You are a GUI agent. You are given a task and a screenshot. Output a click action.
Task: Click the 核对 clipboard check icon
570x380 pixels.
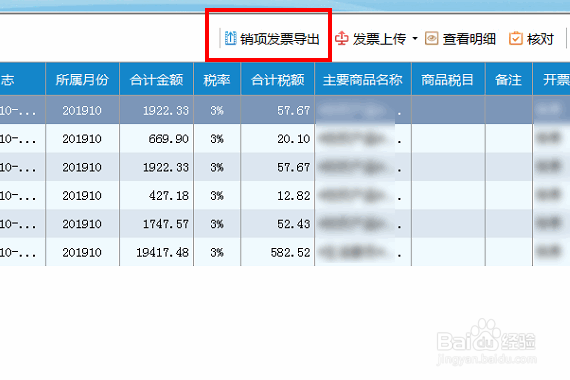click(515, 38)
